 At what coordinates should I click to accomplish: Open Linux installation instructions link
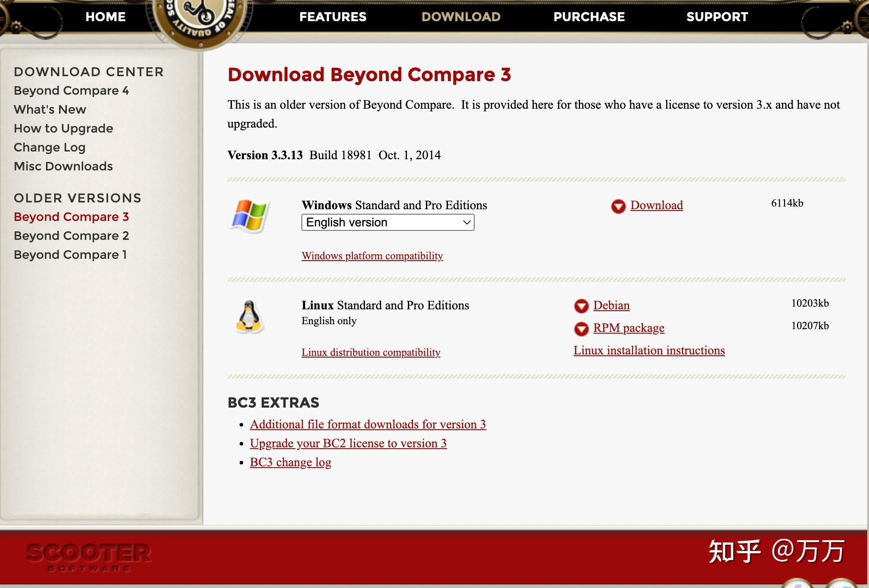(x=649, y=350)
